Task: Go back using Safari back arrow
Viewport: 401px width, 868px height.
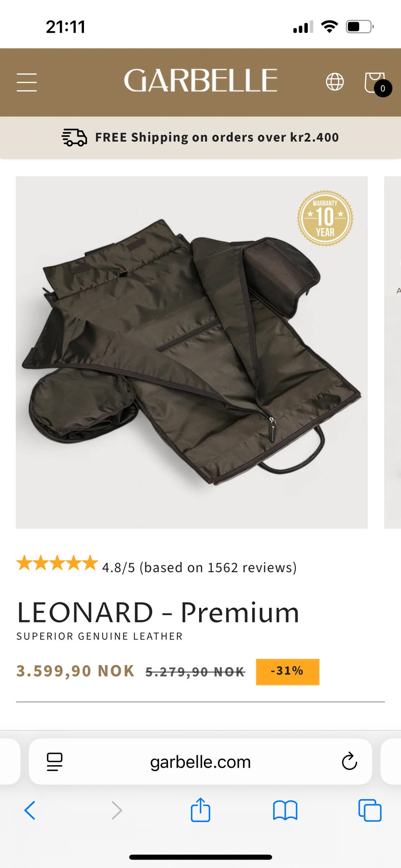Action: [x=30, y=810]
